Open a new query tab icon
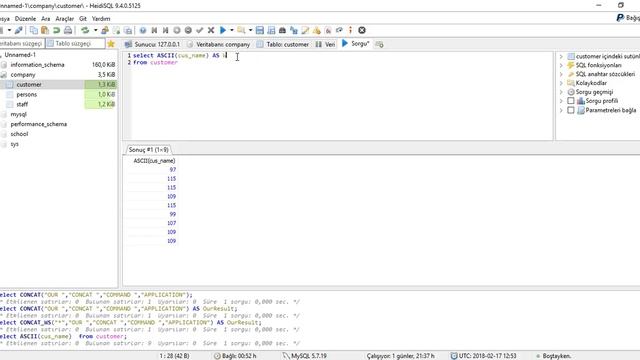The width and height of the screenshot is (640, 360). [379, 44]
